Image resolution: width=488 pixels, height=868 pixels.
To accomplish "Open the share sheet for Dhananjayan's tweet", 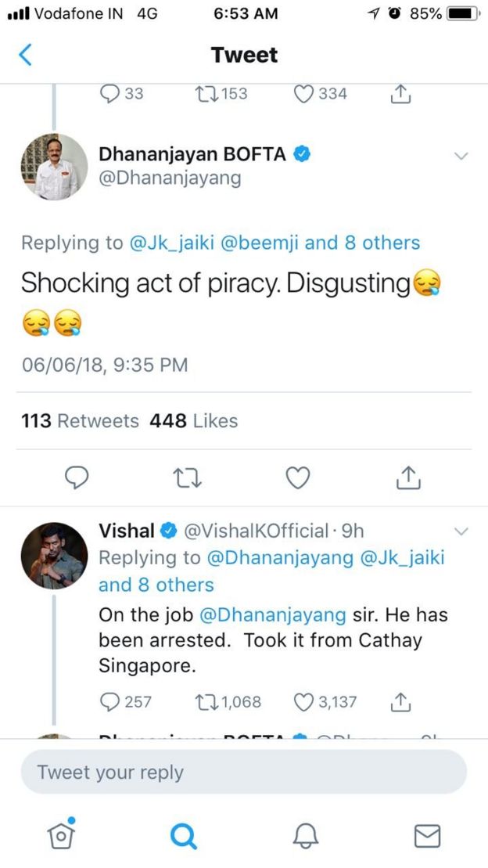I will tap(407, 477).
